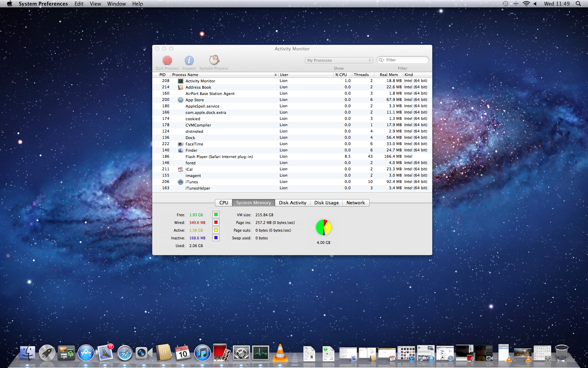Open Trash in the dock
This screenshot has width=588, height=368.
[561, 353]
